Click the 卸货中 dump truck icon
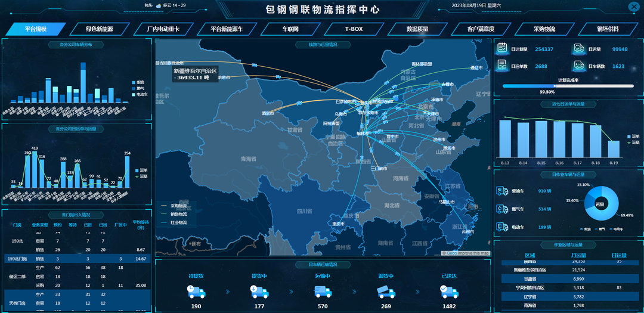This screenshot has width=644, height=313. click(x=386, y=291)
